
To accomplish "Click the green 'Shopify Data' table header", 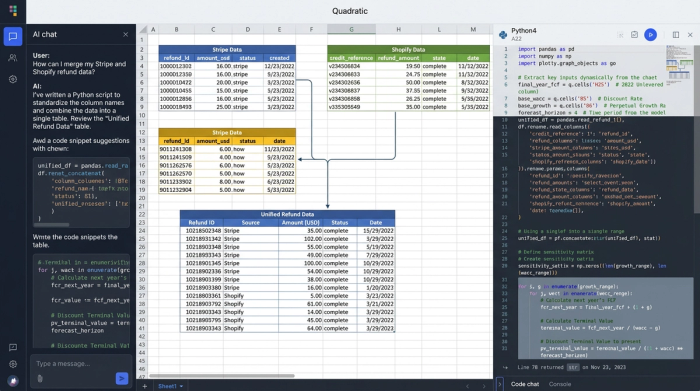I will click(x=408, y=50).
